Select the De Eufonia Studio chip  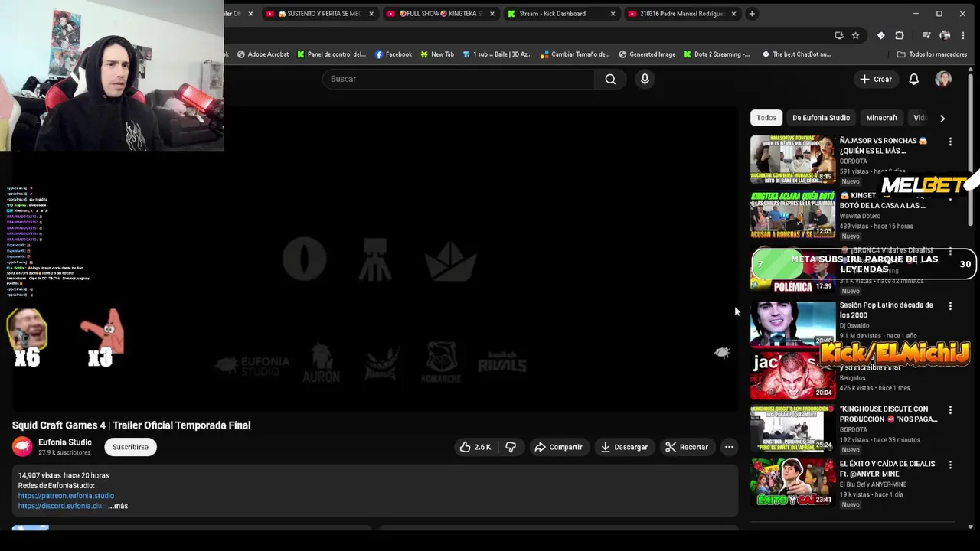pyautogui.click(x=821, y=118)
